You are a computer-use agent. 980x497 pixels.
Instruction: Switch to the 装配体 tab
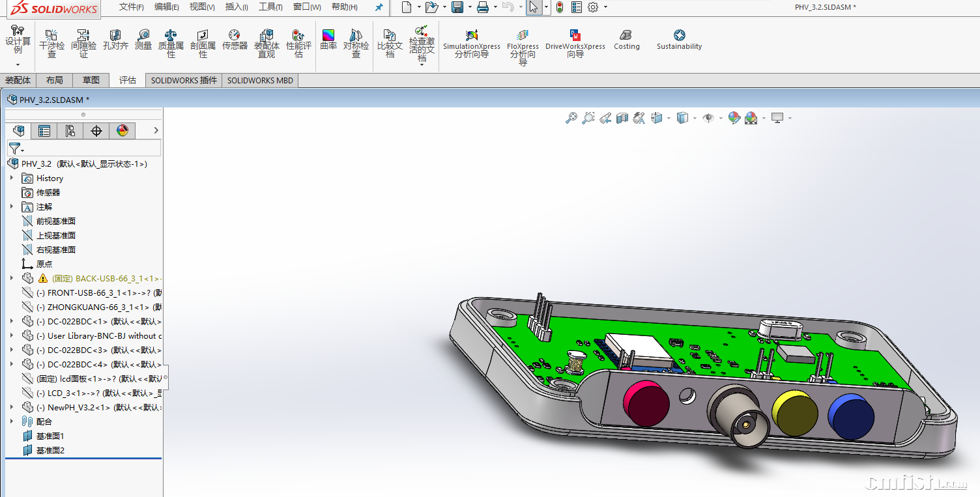pos(18,80)
